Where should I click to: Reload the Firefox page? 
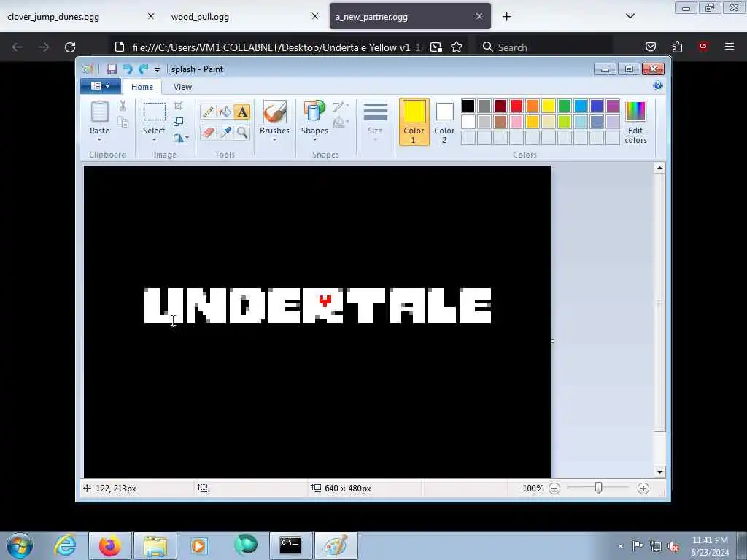pos(70,47)
